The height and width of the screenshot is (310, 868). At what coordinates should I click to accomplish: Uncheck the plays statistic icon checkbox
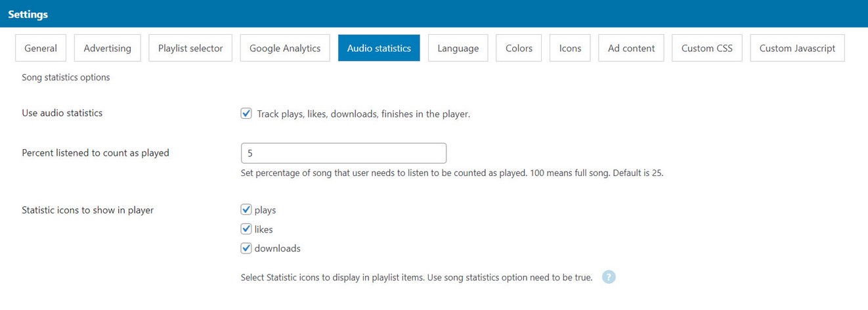[x=246, y=210]
